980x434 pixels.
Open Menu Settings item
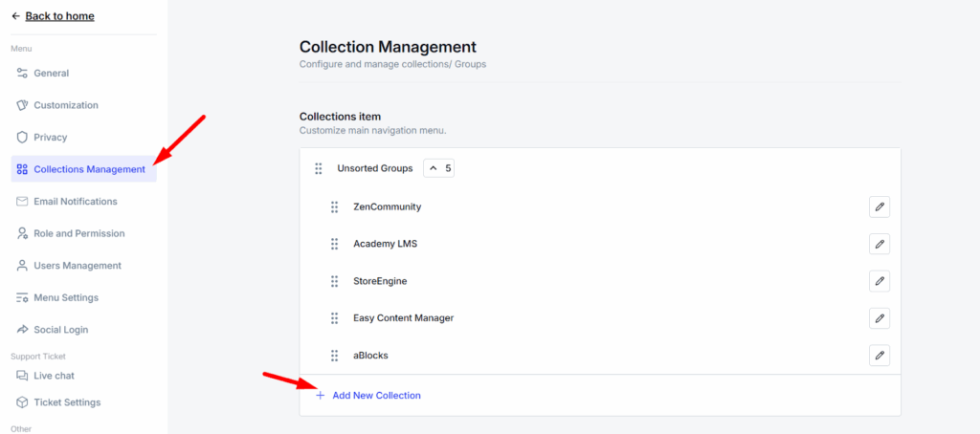pos(84,297)
